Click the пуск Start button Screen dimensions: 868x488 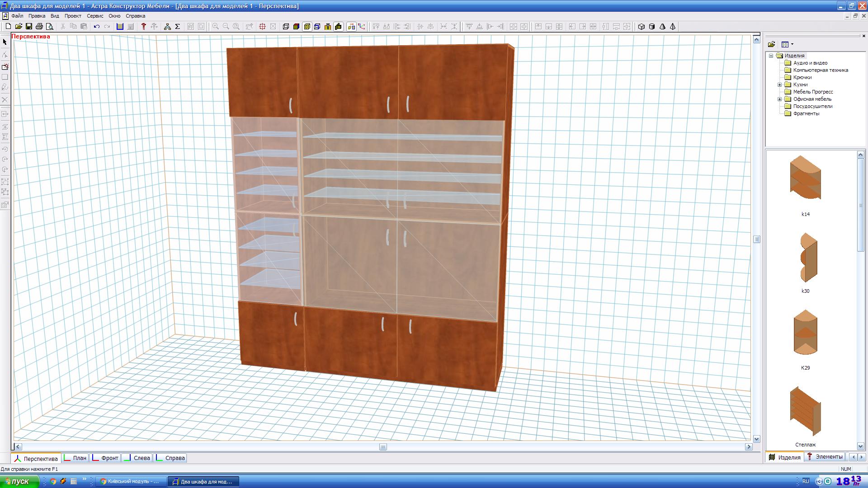[x=19, y=482]
